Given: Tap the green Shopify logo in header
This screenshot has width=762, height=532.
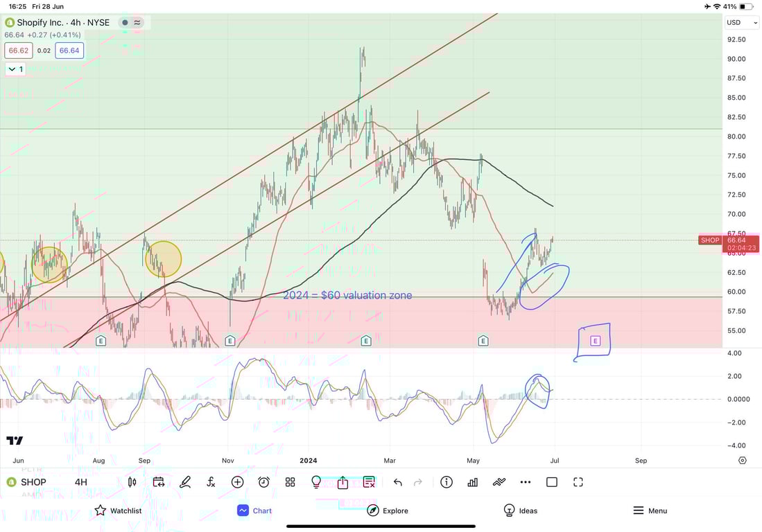Looking at the screenshot, I should click(x=10, y=22).
